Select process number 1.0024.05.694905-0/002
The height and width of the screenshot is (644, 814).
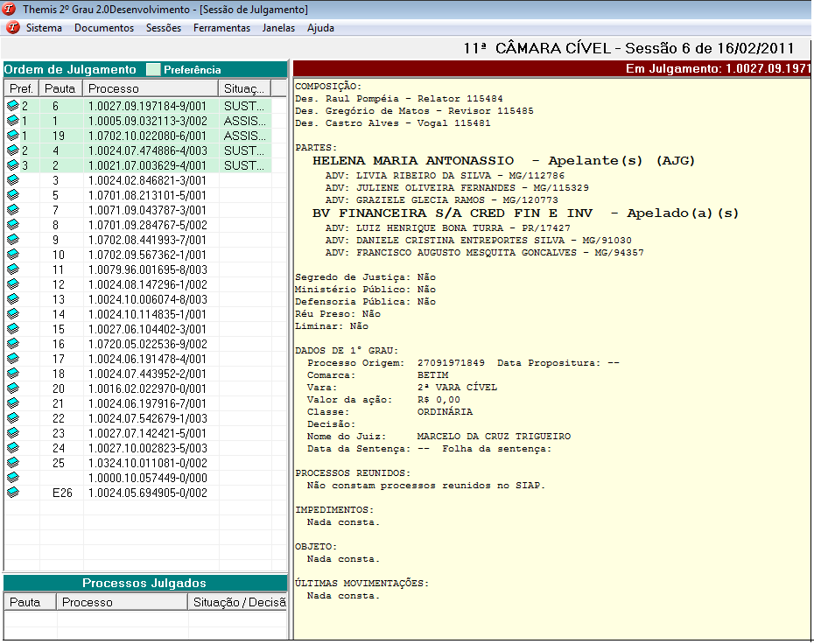147,493
